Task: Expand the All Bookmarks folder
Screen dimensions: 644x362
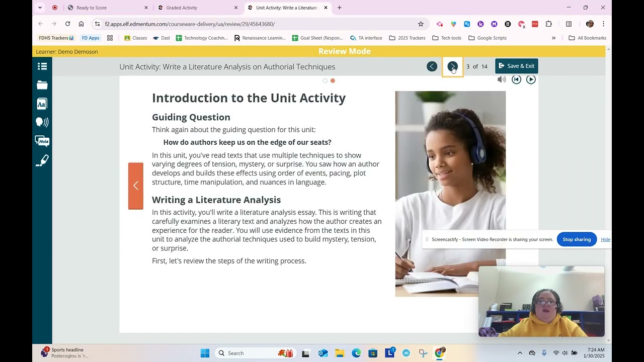Action: point(587,38)
